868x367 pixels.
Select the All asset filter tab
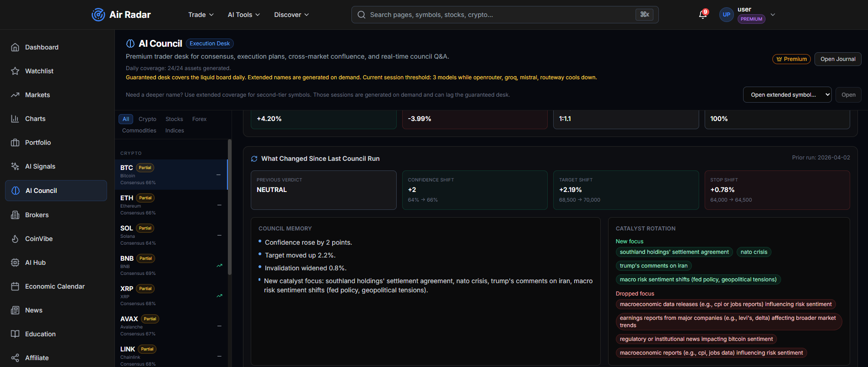(126, 119)
